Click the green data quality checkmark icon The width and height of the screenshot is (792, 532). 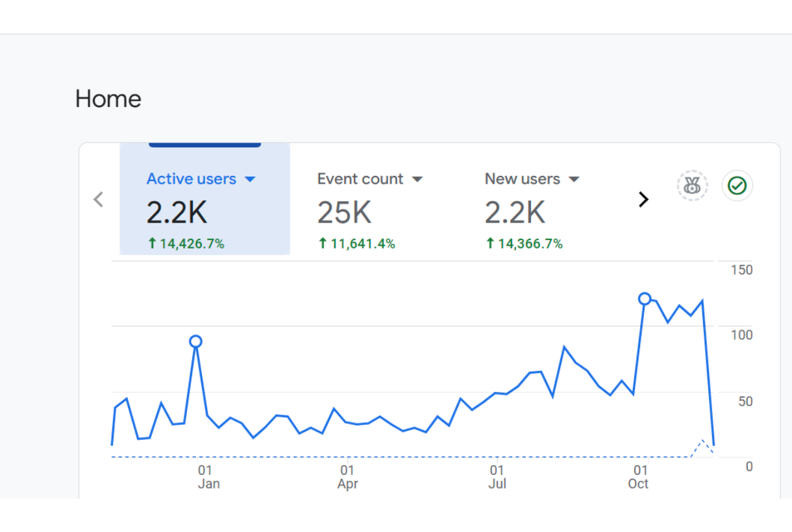click(x=737, y=186)
